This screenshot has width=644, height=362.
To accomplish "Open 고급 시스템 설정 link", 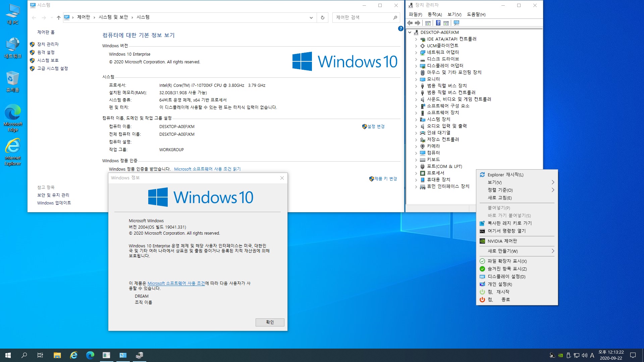I will tap(52, 68).
